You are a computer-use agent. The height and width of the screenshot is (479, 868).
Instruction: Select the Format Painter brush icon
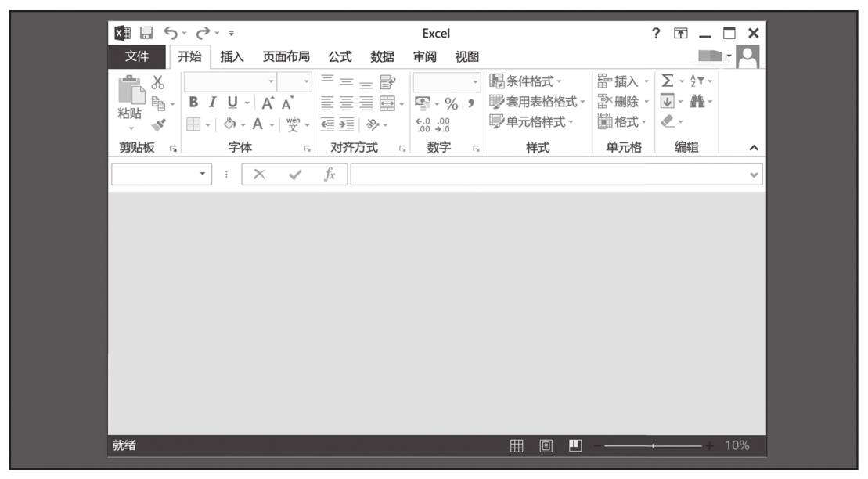(159, 124)
